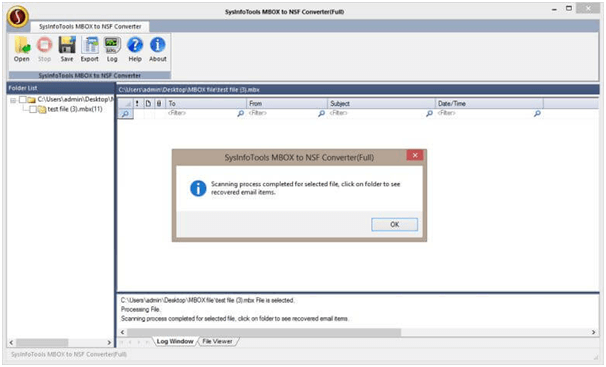Screen dimensions: 606x367
Task: Check the test file (3).mbx checkbox
Action: click(x=33, y=109)
